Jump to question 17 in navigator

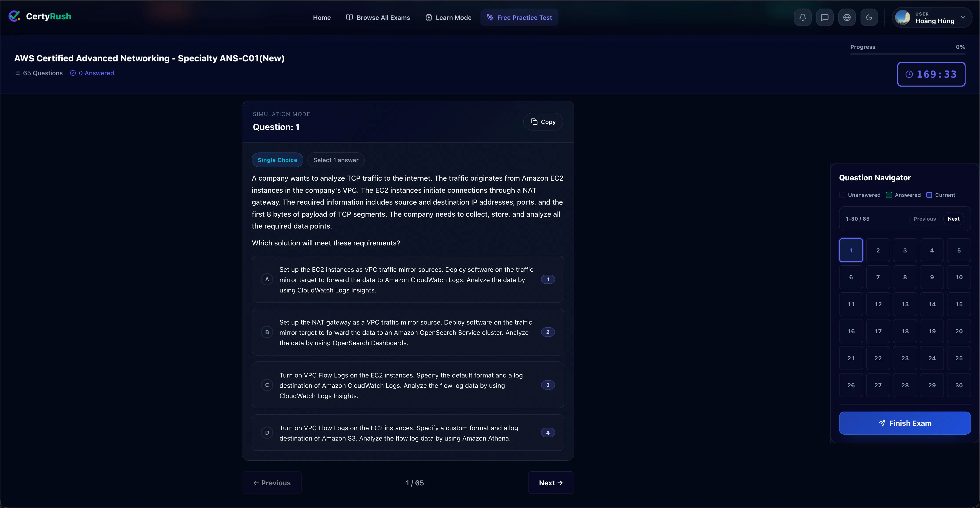[x=878, y=331]
